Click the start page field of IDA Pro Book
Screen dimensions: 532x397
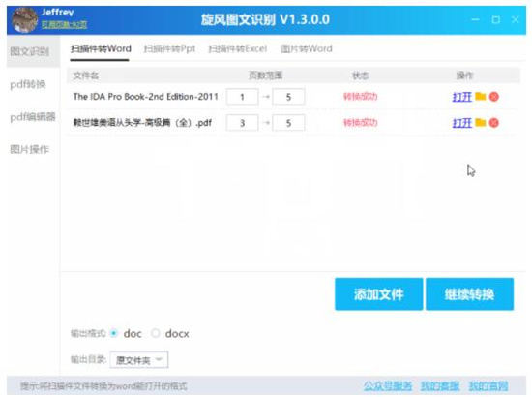click(242, 97)
